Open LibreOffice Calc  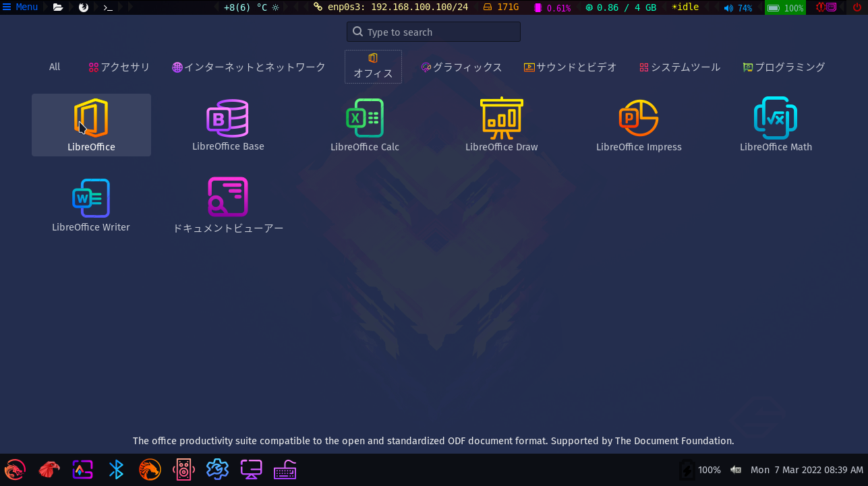(365, 125)
